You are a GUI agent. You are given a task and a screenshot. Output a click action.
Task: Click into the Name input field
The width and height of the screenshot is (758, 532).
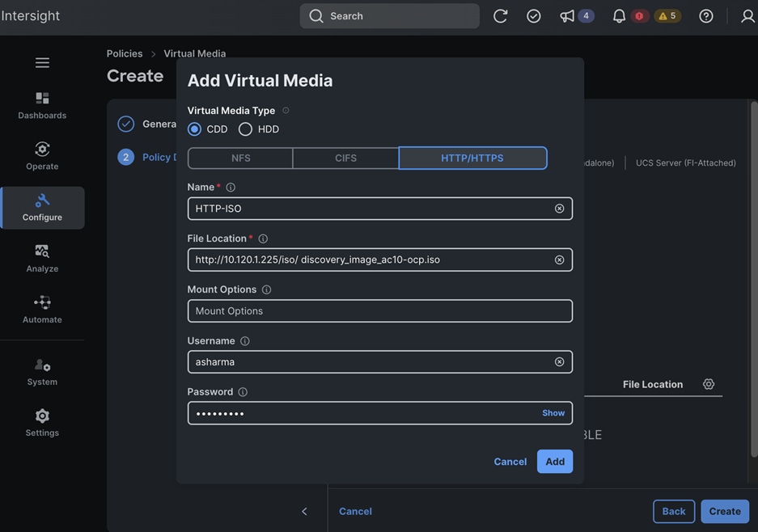coord(380,209)
